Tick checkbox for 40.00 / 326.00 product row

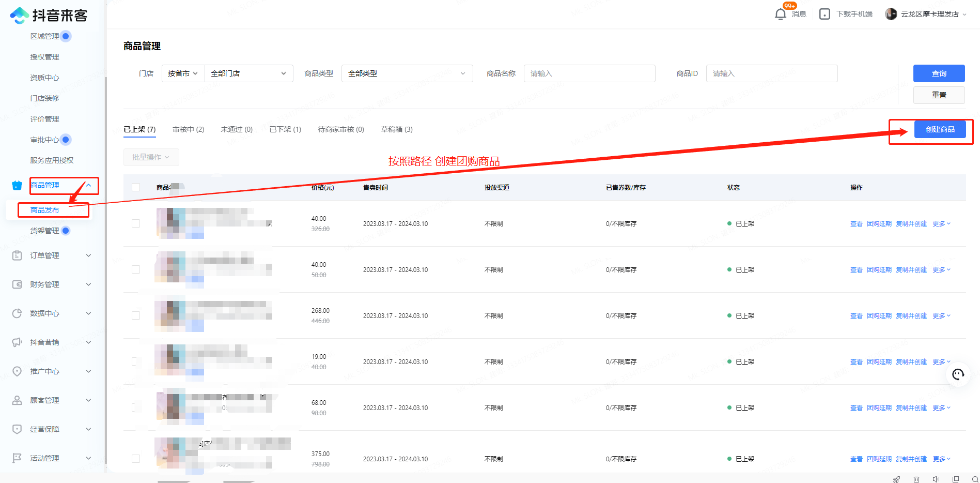pyautogui.click(x=136, y=223)
